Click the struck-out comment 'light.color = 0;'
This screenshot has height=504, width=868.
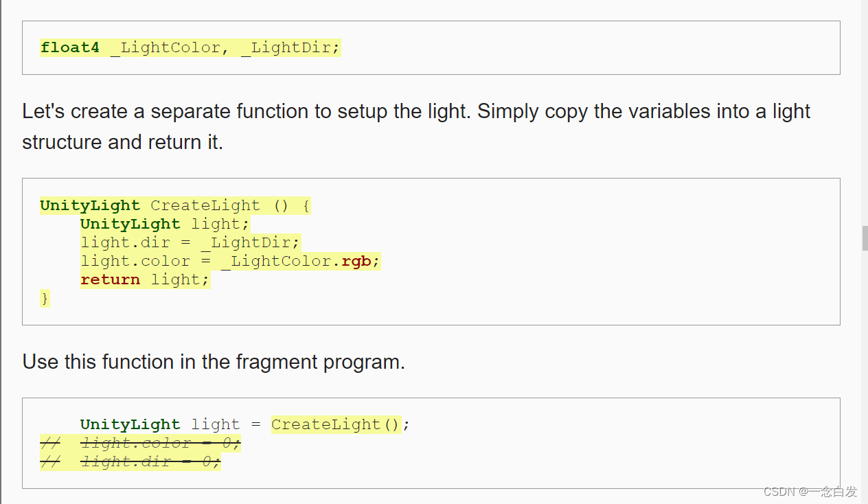tap(140, 443)
